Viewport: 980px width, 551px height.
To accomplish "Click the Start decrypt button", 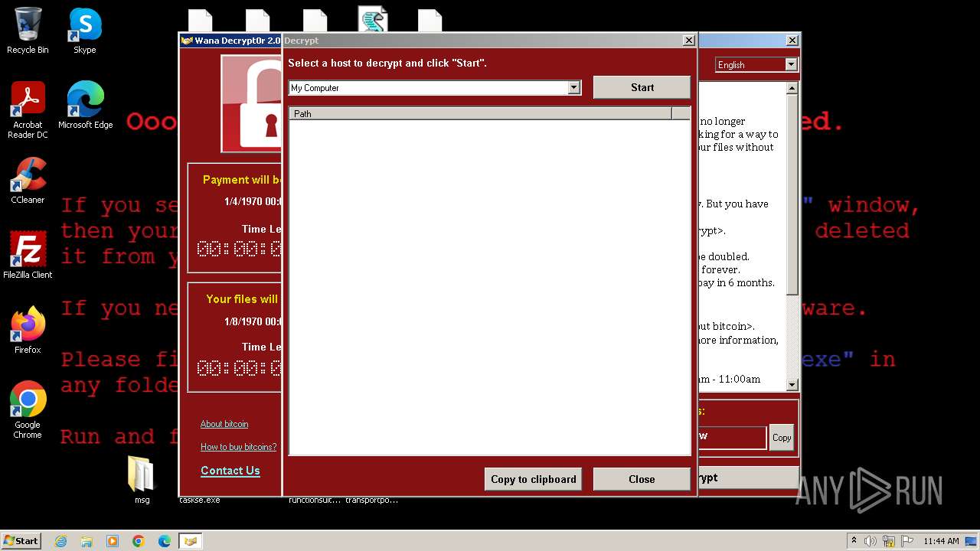I will (642, 87).
